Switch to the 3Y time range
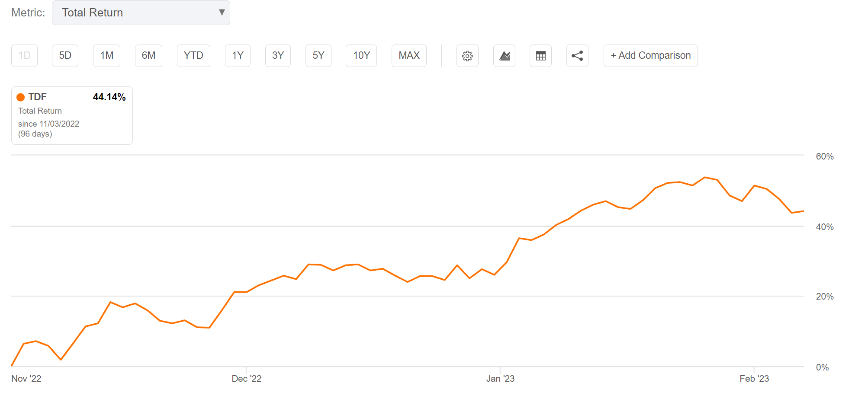868x402 pixels. (x=278, y=56)
